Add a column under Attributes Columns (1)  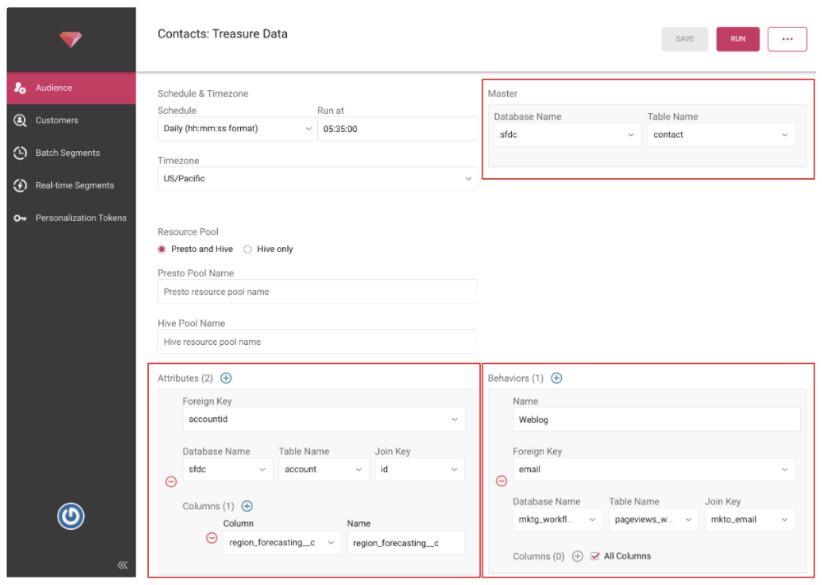247,506
